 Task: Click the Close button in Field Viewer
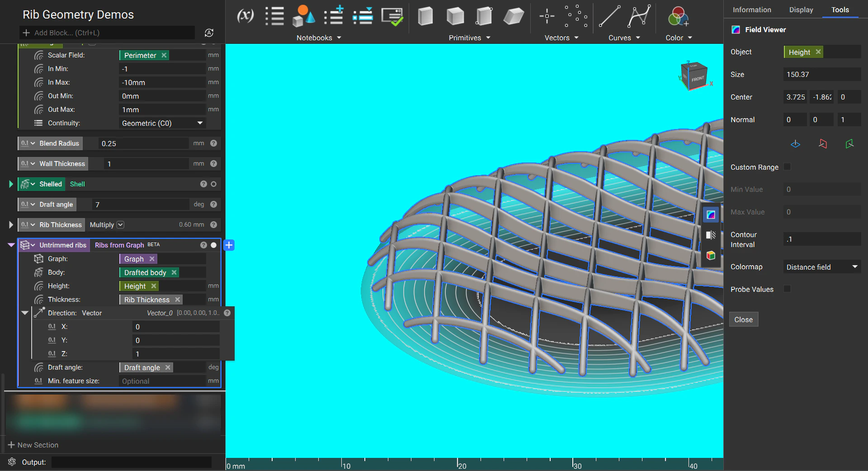click(743, 319)
